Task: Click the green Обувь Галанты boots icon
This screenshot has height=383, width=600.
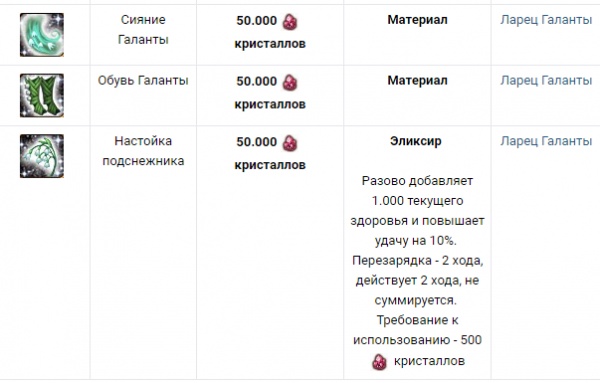Action: tap(42, 95)
